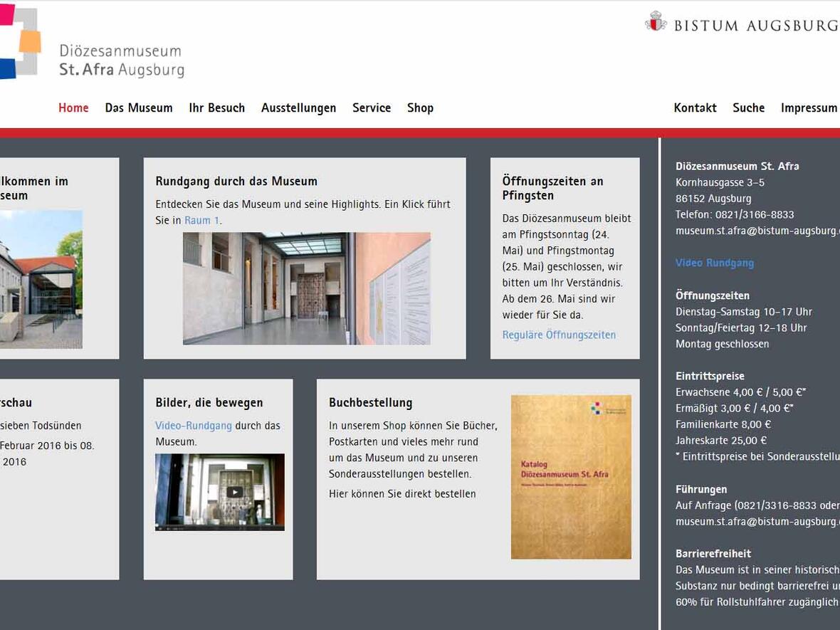
Task: Click the Führungen sidebar heading
Action: [701, 489]
